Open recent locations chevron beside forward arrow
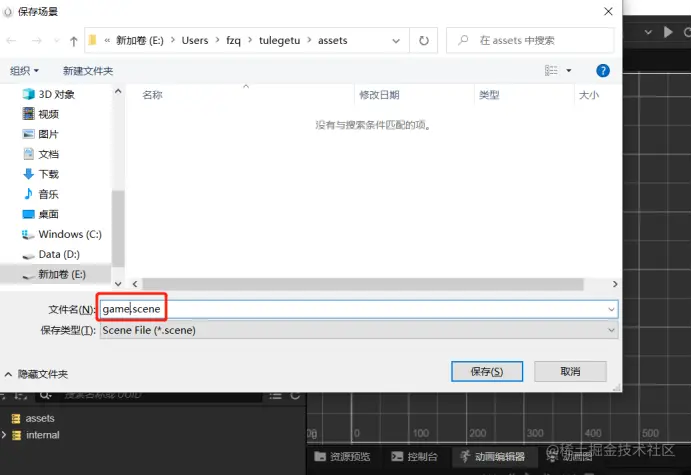 coord(56,41)
